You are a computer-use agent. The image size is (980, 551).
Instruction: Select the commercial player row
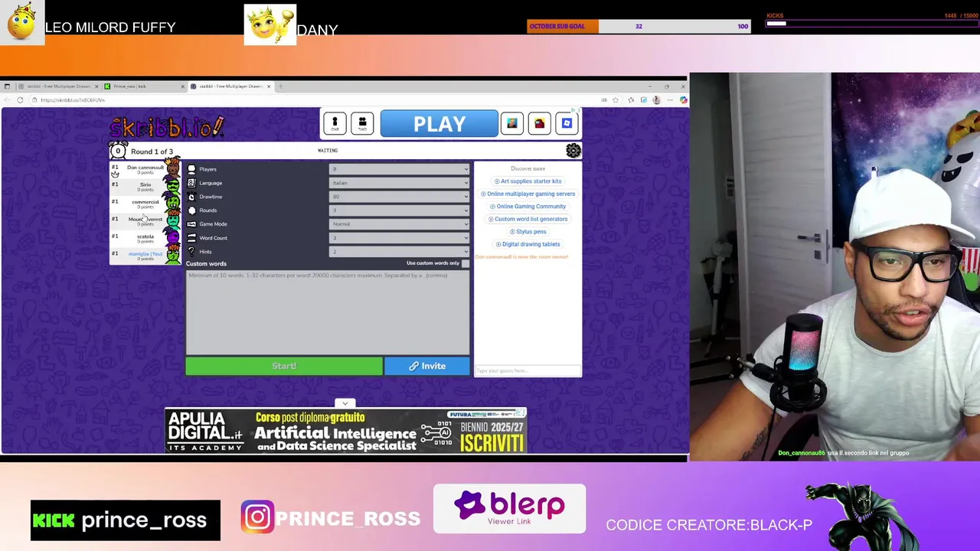[145, 204]
